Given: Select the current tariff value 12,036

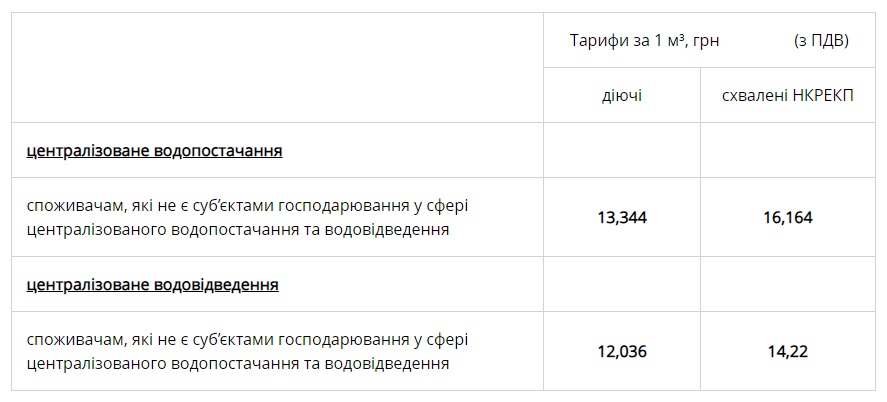Looking at the screenshot, I should (622, 351).
